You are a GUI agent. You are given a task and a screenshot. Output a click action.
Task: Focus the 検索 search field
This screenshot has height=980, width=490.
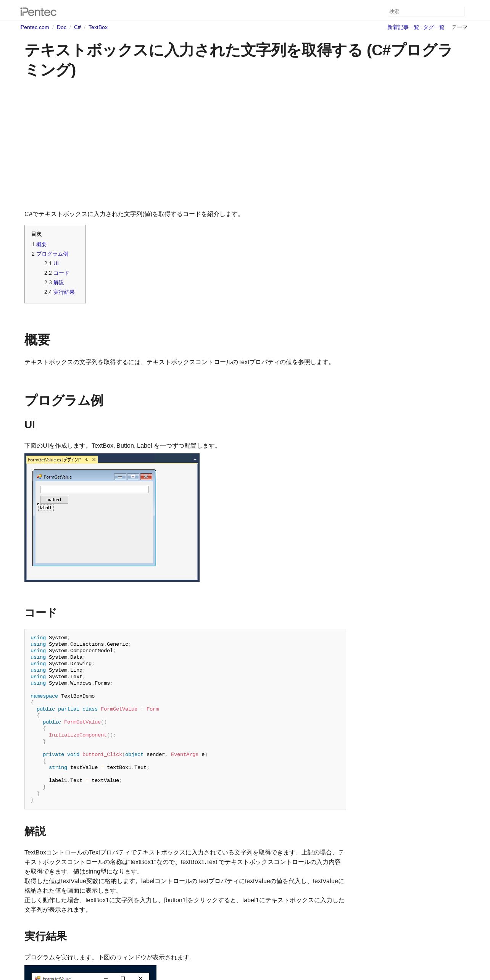(426, 11)
